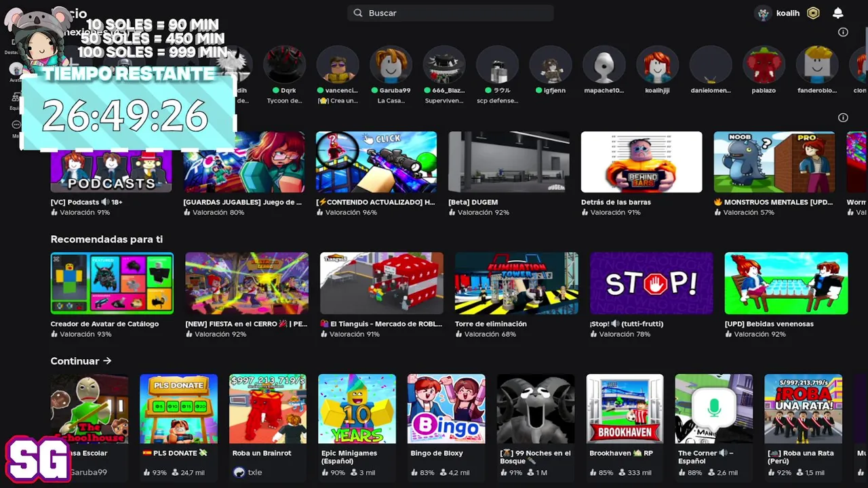Viewport: 868px width, 488px height.
Task: Open the [Beta] DUGEM thumbnail
Action: pos(509,162)
